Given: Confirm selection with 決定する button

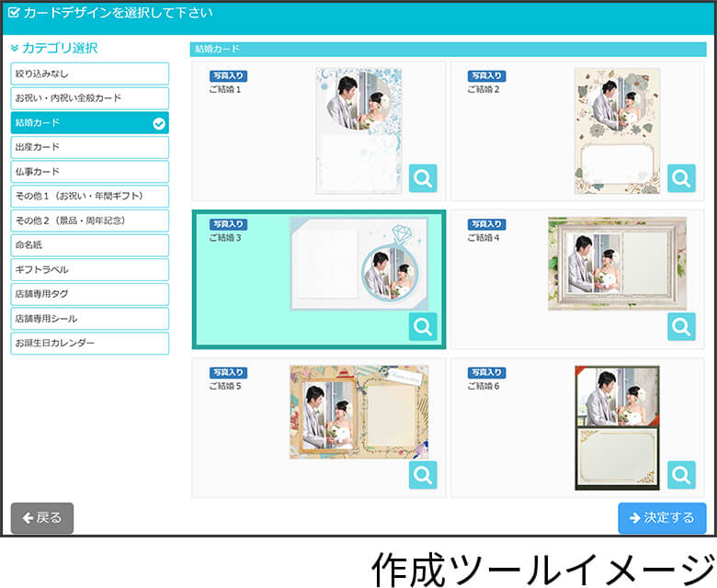Looking at the screenshot, I should (x=662, y=518).
